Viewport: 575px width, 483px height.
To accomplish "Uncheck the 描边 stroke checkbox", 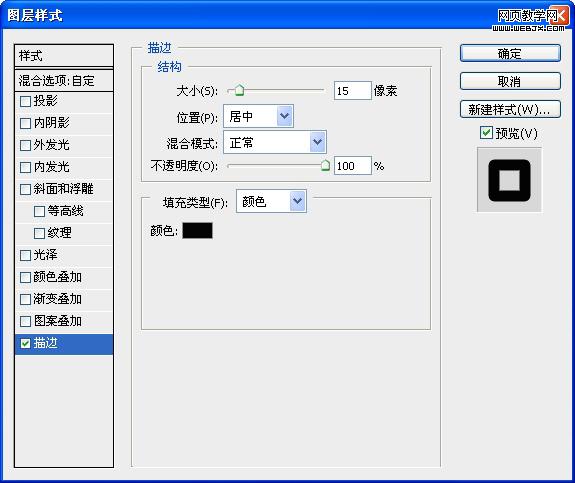I will [25, 343].
